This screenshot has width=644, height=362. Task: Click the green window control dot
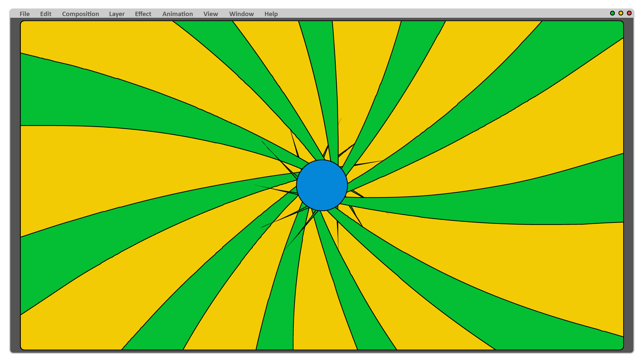point(612,13)
